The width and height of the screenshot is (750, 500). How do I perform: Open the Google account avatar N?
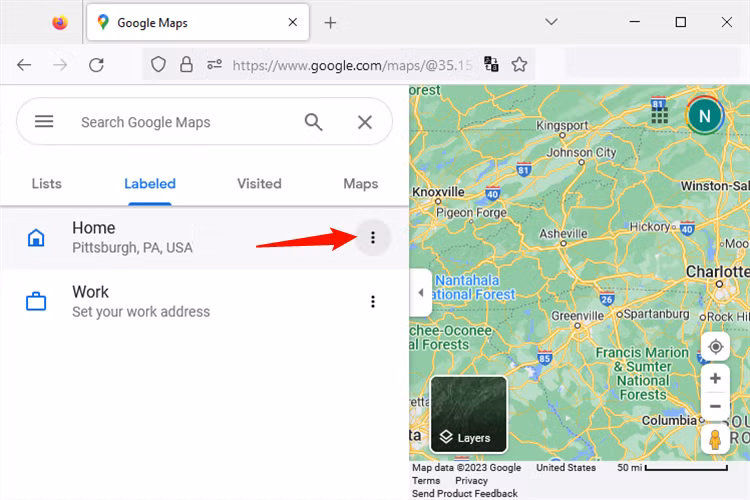tap(704, 115)
